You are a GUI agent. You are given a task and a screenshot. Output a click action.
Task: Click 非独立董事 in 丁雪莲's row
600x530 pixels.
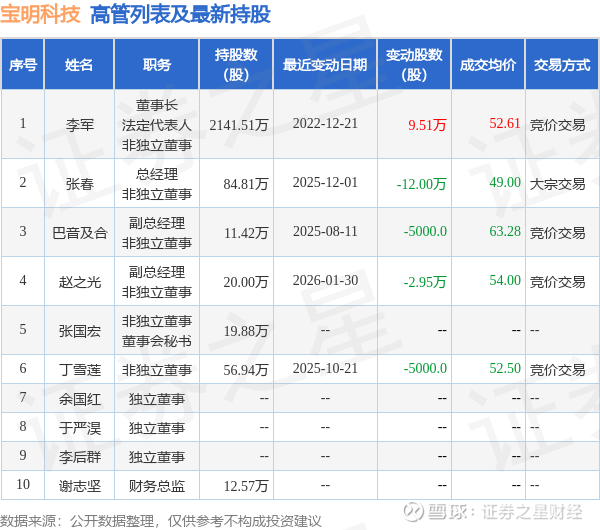point(157,370)
